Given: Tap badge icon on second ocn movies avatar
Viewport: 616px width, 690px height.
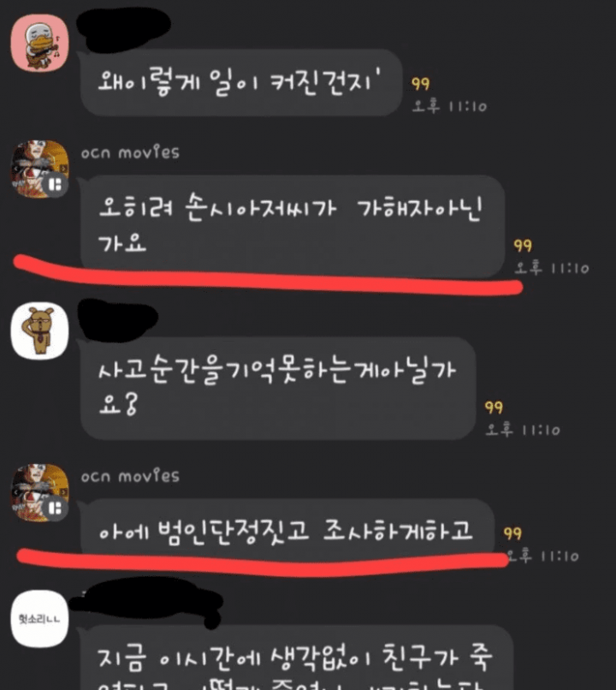Looking at the screenshot, I should pos(56,509).
